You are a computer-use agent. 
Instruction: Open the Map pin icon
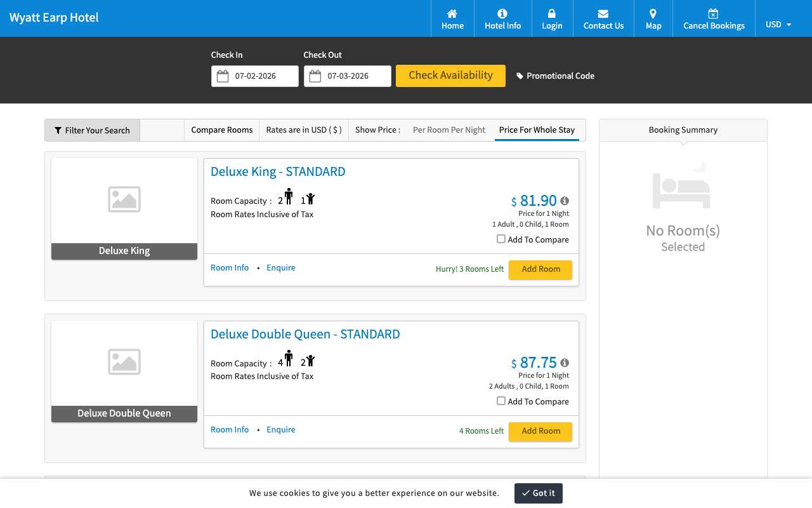tap(653, 13)
